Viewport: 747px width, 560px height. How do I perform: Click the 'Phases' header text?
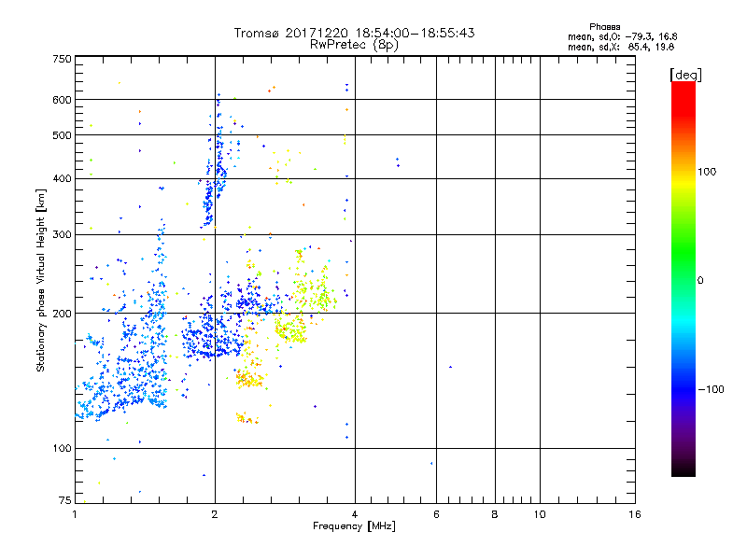coord(604,27)
